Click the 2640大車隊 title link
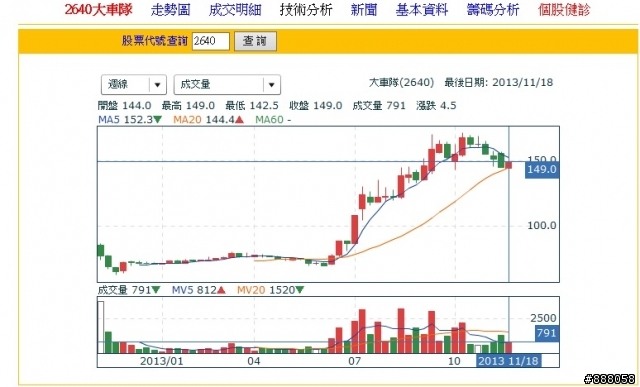The height and width of the screenshot is (387, 640). [98, 10]
